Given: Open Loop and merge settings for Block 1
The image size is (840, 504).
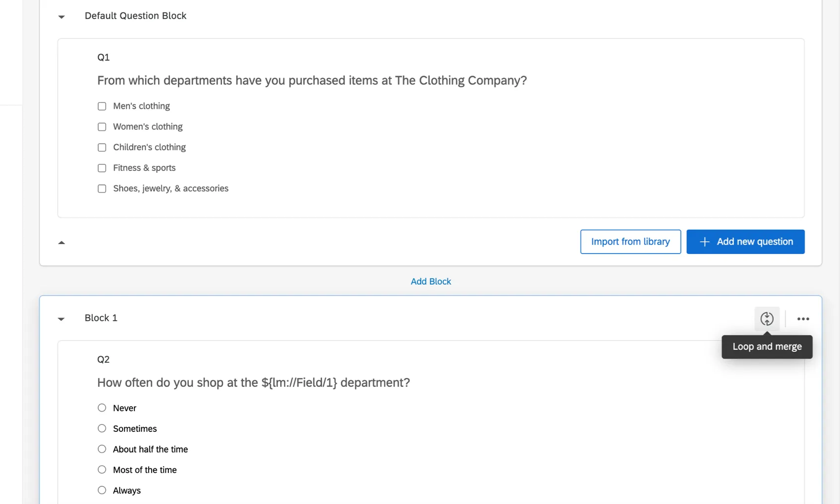Looking at the screenshot, I should point(767,319).
